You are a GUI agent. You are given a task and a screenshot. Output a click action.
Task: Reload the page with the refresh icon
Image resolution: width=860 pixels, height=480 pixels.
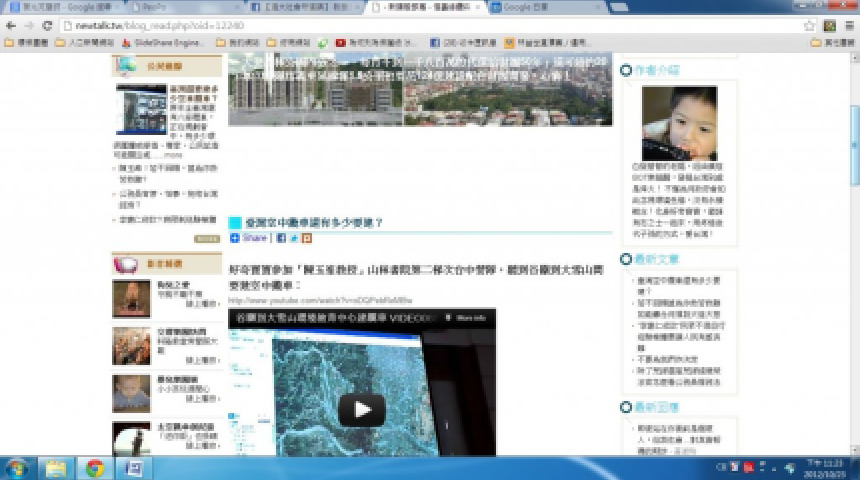[x=47, y=25]
